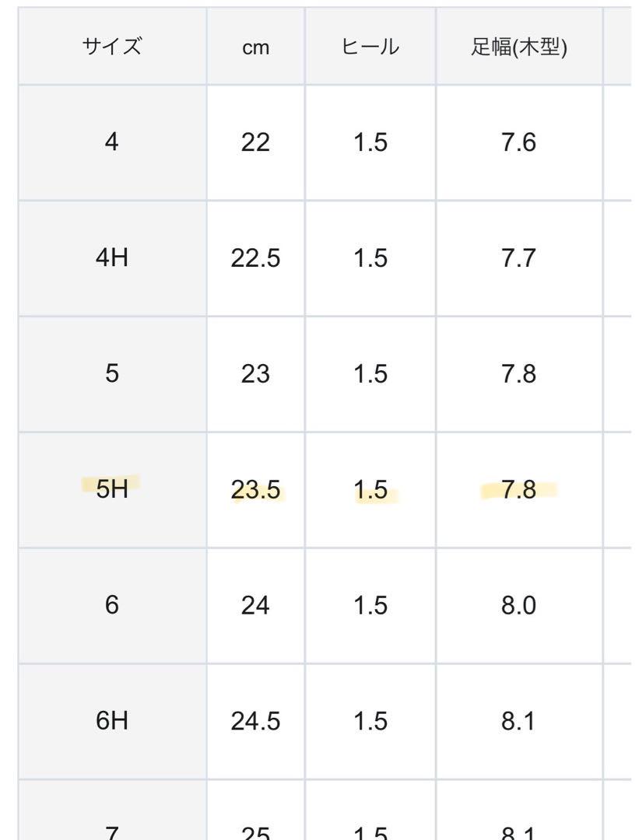The image size is (639, 840).
Task: Select the 8.0 foot width cell
Action: [519, 605]
